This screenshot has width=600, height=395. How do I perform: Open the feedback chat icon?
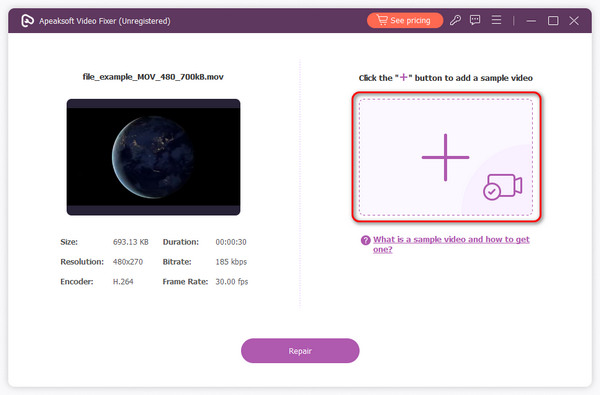[x=475, y=20]
